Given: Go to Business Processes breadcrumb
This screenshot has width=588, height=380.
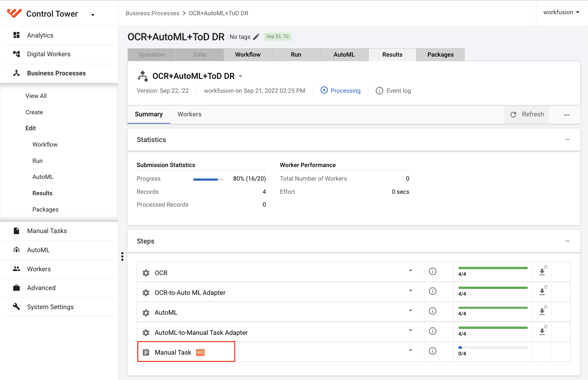Looking at the screenshot, I should click(x=152, y=13).
